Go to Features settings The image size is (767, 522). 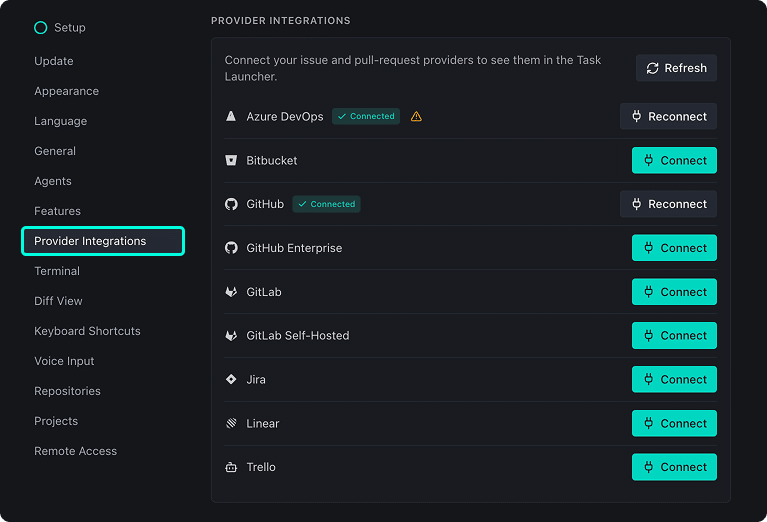(57, 211)
